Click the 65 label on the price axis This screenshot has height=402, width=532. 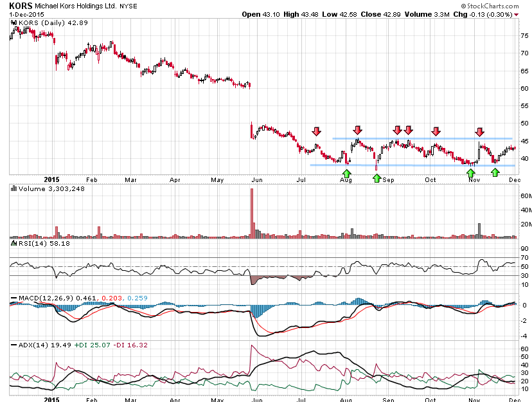click(x=524, y=71)
